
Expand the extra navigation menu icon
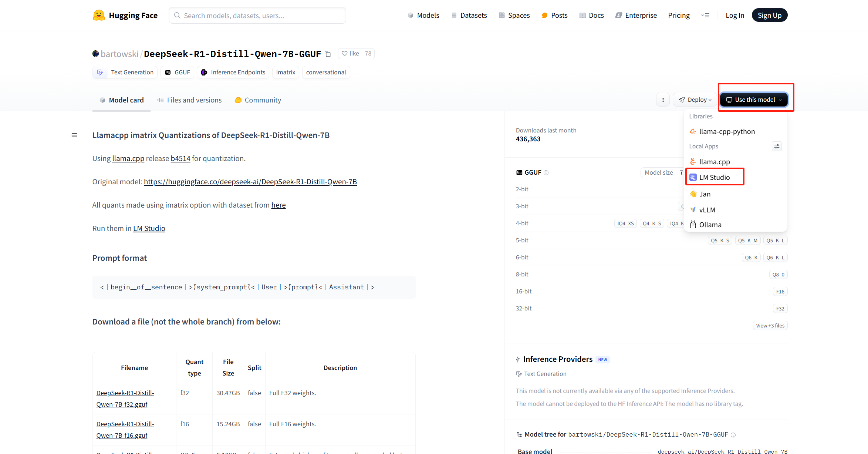pyautogui.click(x=705, y=15)
